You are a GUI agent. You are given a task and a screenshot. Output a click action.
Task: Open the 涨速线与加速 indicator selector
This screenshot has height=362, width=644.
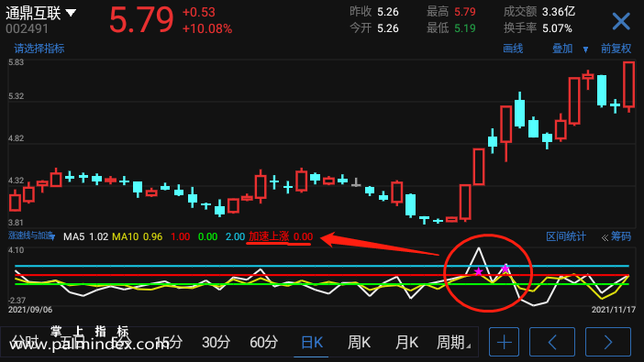click(x=31, y=236)
